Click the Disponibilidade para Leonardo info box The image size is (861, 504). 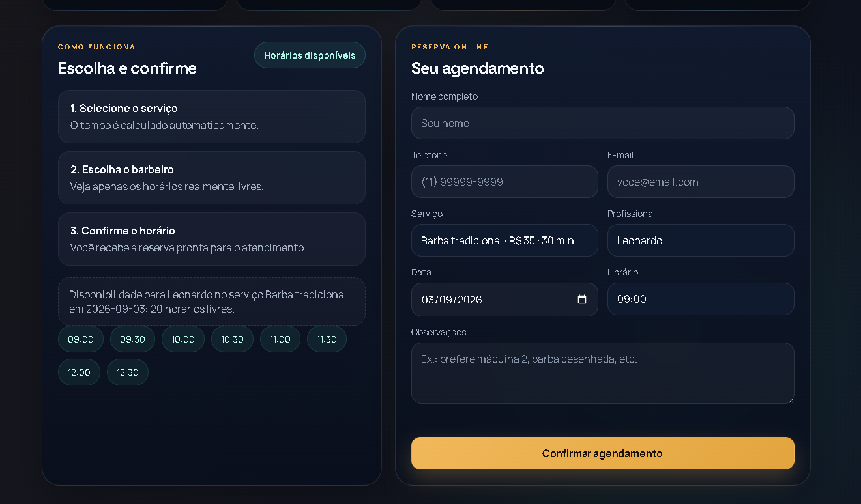tap(212, 301)
